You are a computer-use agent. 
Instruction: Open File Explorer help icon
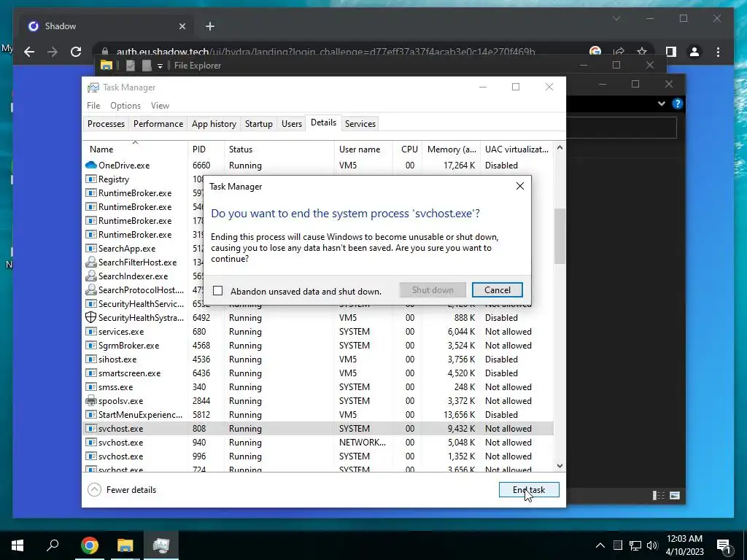pos(677,104)
